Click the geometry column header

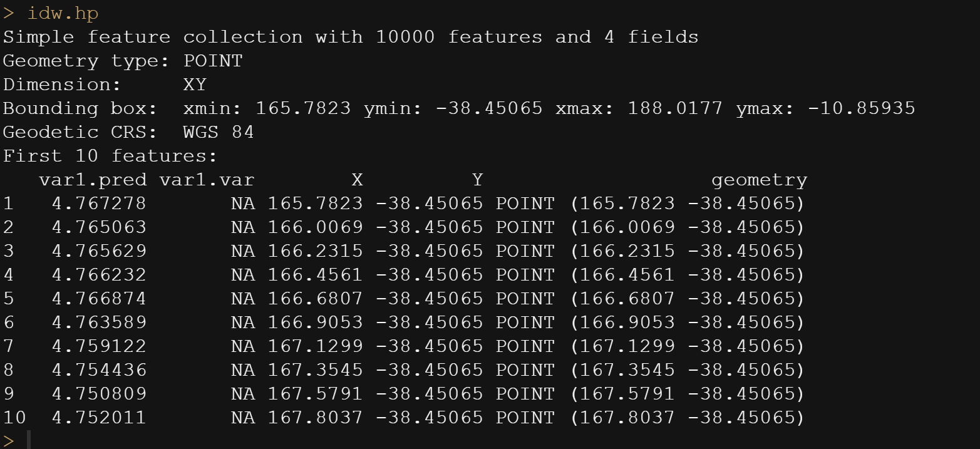pyautogui.click(x=759, y=180)
